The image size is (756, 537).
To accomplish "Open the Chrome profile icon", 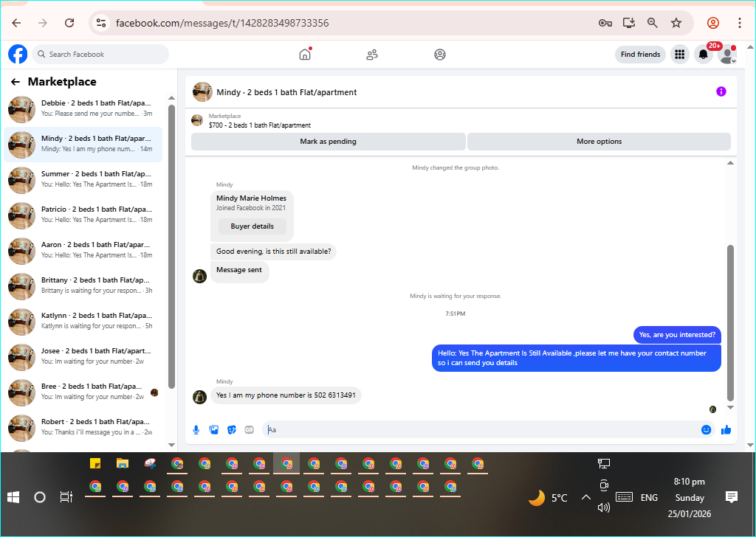I will [713, 23].
